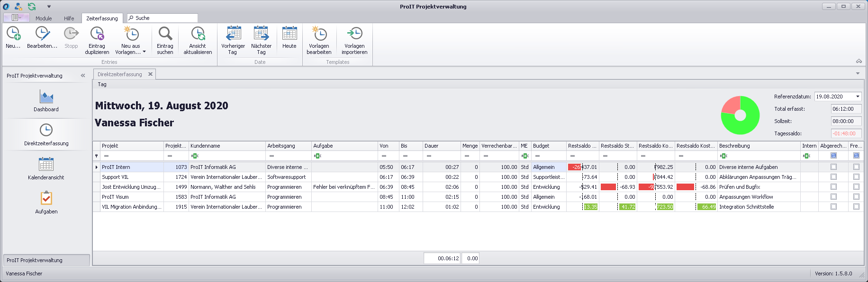Open the Module menu tab
Image resolution: width=868 pixels, height=282 pixels.
coord(44,18)
